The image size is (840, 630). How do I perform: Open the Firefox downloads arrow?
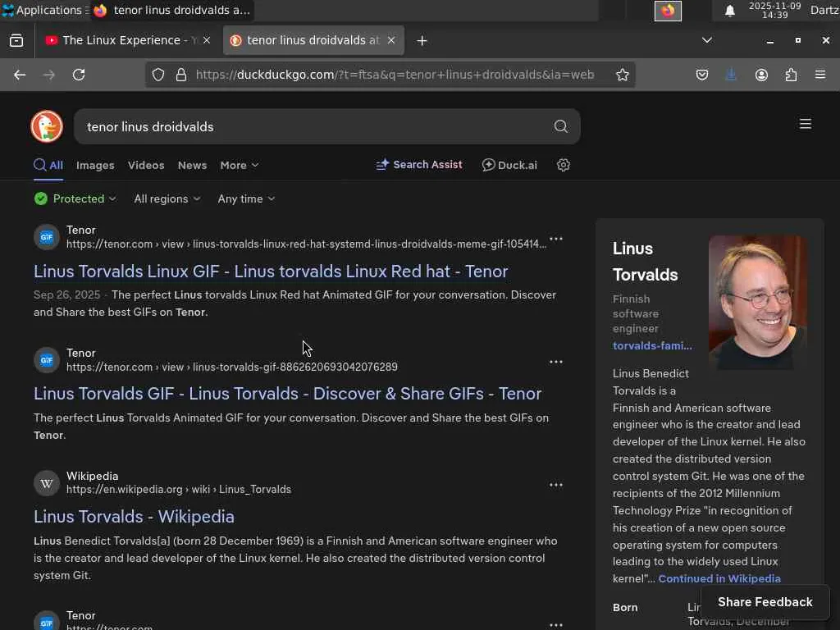731,75
